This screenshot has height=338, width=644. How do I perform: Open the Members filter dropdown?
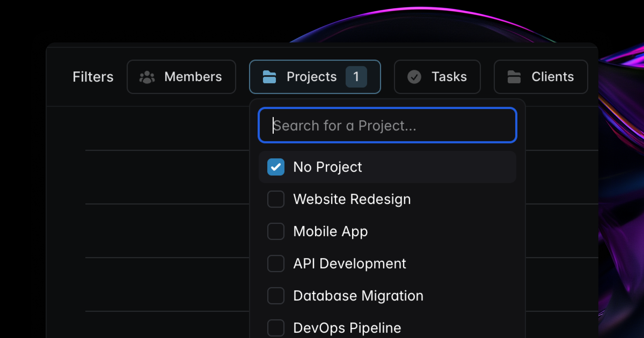click(x=181, y=77)
